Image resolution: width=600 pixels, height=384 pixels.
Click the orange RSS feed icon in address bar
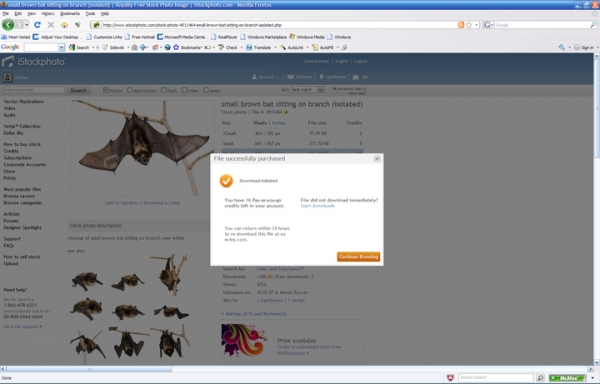[461, 25]
